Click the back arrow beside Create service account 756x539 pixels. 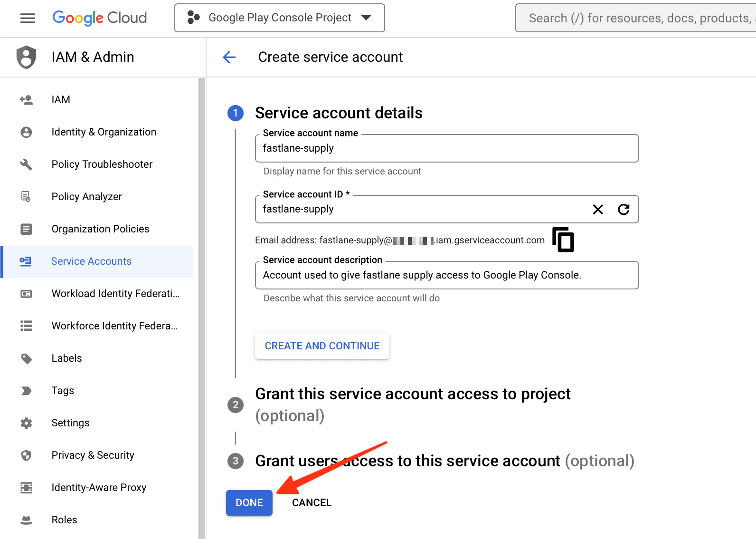pos(229,58)
